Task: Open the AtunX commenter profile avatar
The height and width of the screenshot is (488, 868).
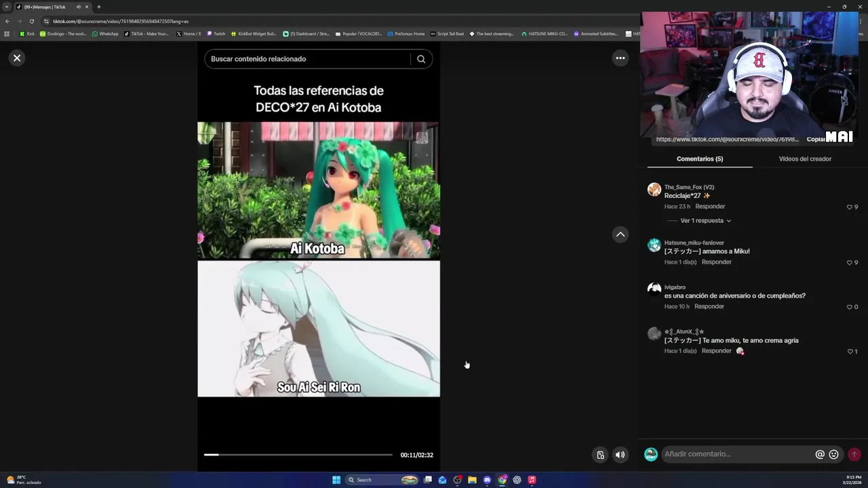Action: tap(654, 333)
